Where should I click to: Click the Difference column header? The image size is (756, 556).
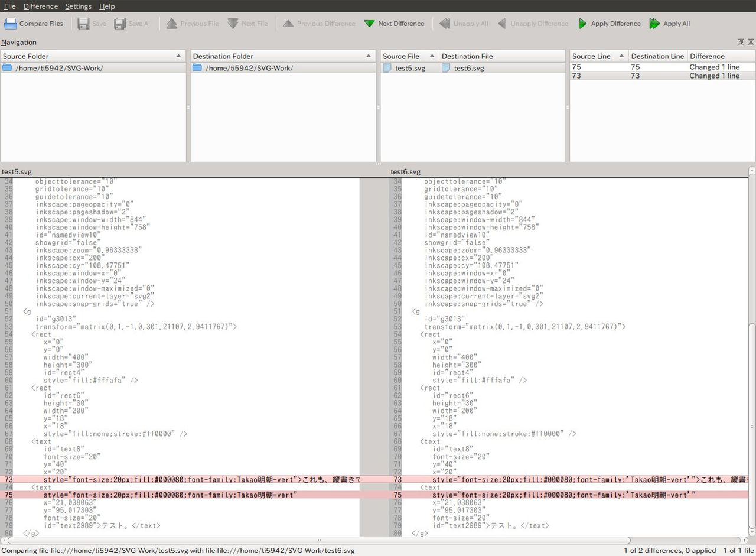point(721,56)
